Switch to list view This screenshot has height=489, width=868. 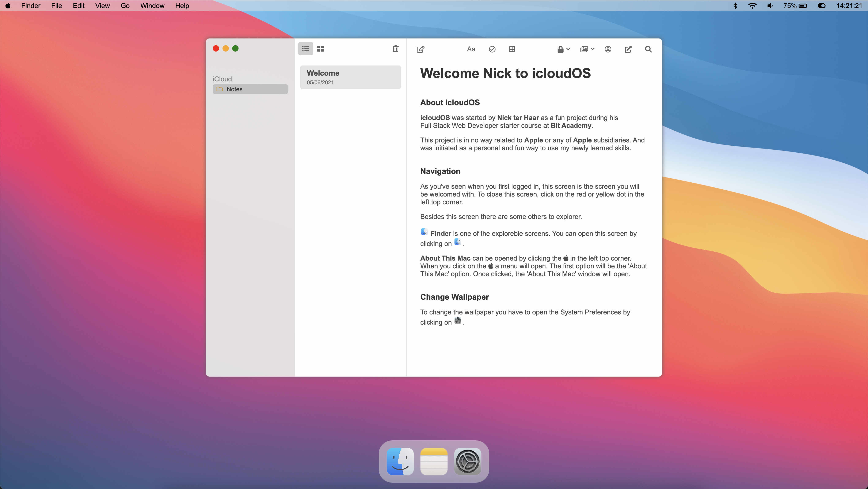pyautogui.click(x=305, y=49)
